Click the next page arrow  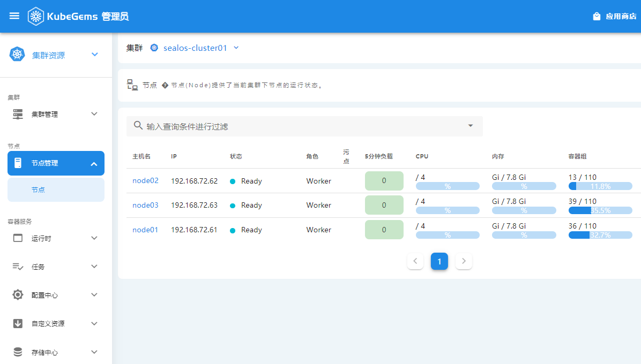coord(464,261)
